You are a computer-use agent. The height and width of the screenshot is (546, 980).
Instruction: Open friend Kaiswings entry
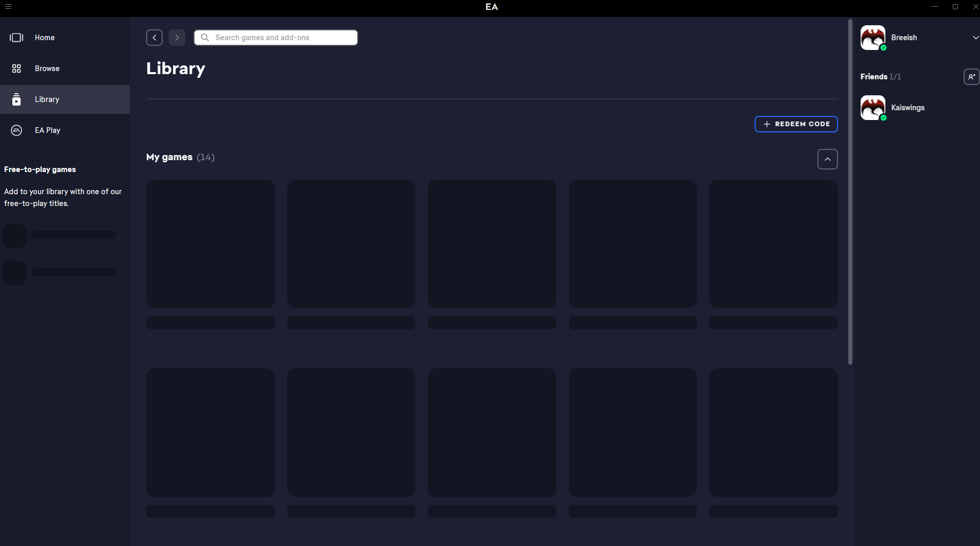click(x=907, y=108)
